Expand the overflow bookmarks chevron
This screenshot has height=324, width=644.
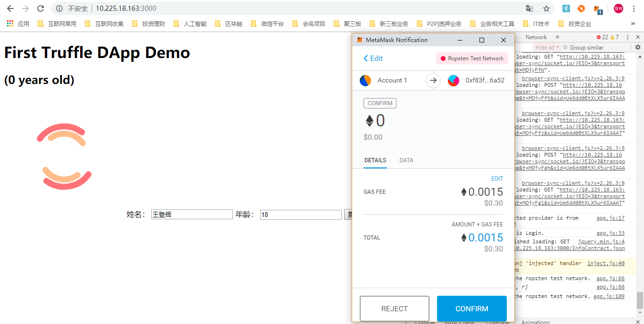[x=633, y=24]
